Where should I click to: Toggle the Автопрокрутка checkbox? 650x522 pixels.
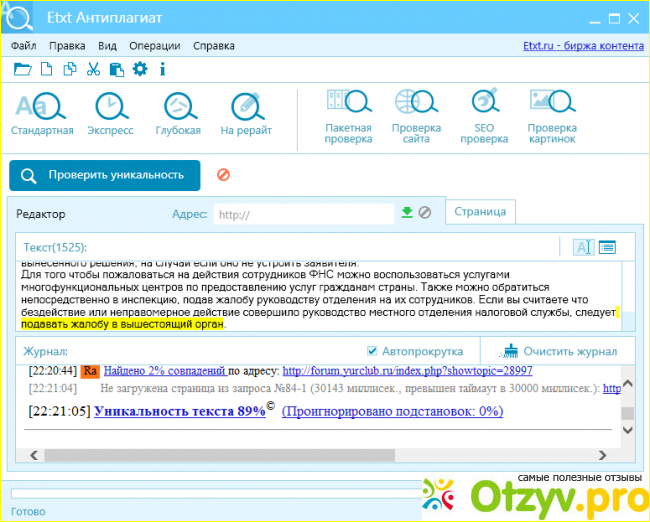tap(372, 352)
